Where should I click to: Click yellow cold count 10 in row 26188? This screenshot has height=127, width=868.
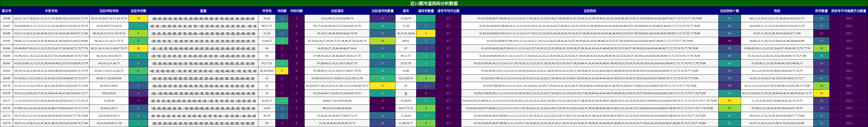(x=138, y=18)
